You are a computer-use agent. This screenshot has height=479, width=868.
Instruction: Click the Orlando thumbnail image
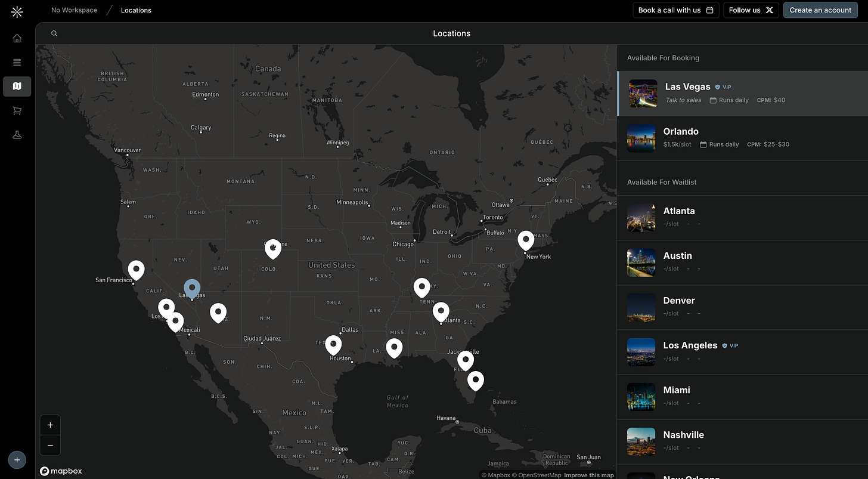pos(641,138)
